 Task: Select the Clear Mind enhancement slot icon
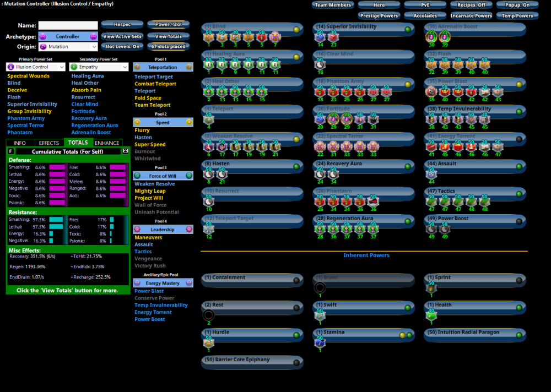[320, 64]
